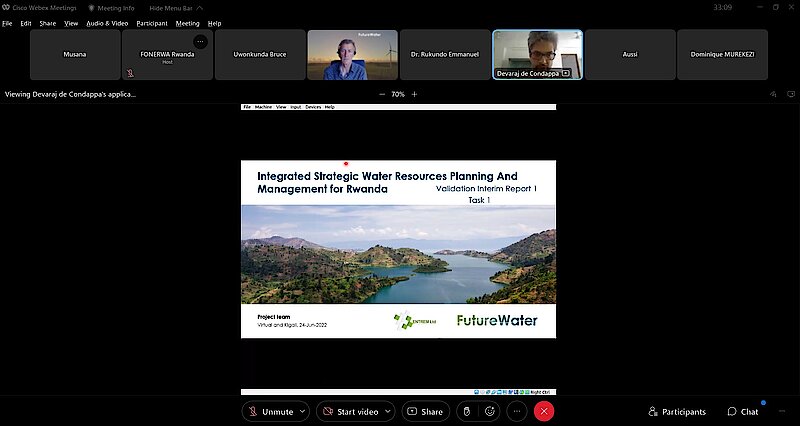Click Meeting Info in title bar
The image size is (800, 426).
[114, 7]
